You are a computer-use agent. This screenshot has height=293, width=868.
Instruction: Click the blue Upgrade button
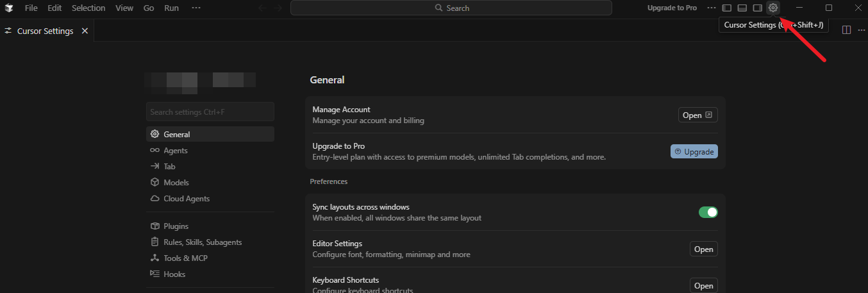(x=694, y=151)
